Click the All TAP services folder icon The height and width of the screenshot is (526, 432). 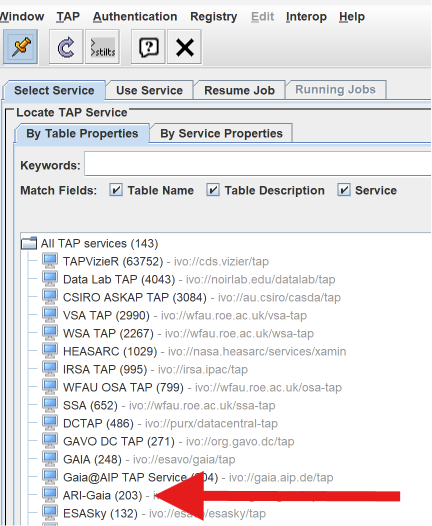point(29,243)
